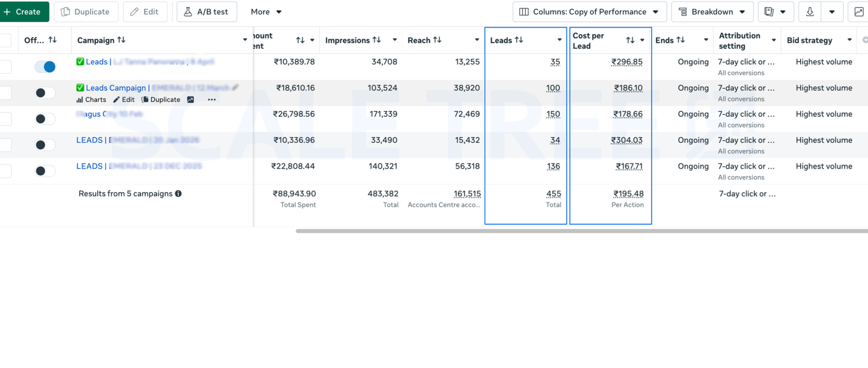Click the leads value 100
Image resolution: width=868 pixels, height=368 pixels.
tap(553, 88)
